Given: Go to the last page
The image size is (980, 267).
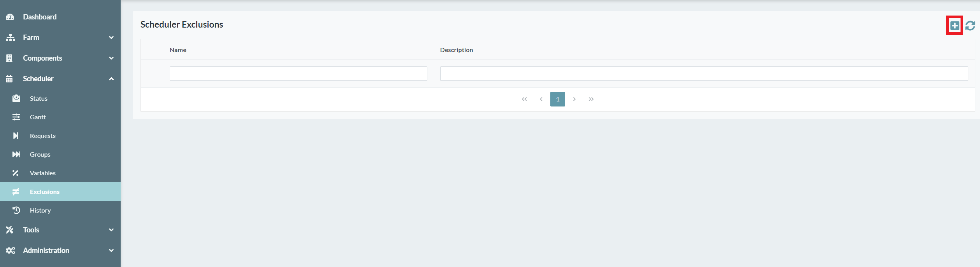Looking at the screenshot, I should pos(591,99).
